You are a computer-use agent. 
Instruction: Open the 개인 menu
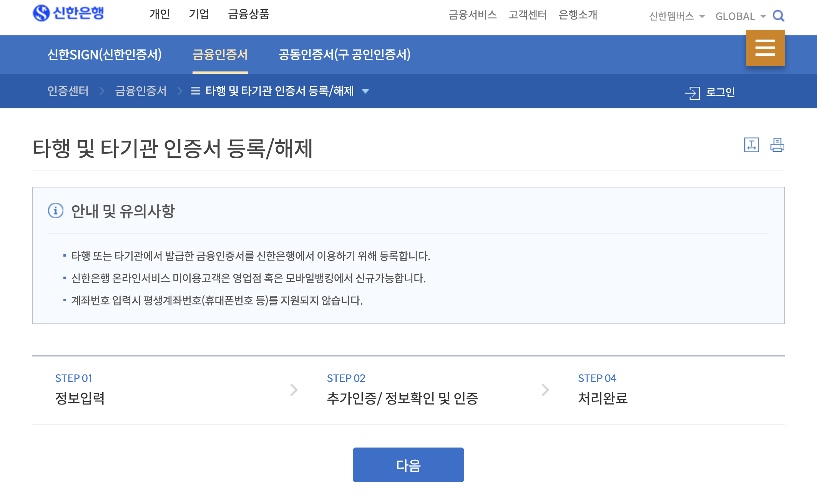pyautogui.click(x=159, y=14)
